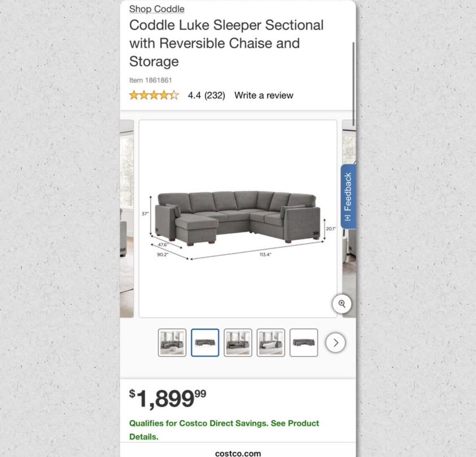Click the magnifier zoom icon on product image
The width and height of the screenshot is (476, 457).
(x=342, y=304)
